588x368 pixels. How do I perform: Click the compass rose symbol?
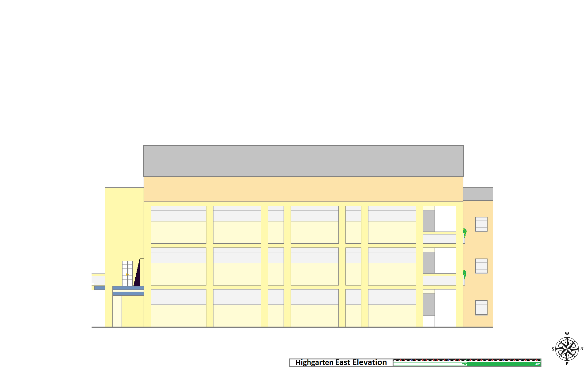[x=567, y=349]
